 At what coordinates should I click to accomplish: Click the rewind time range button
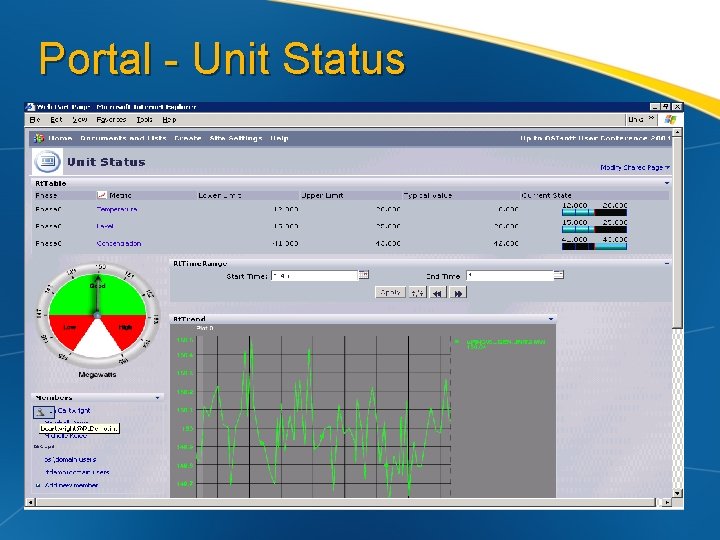point(438,292)
